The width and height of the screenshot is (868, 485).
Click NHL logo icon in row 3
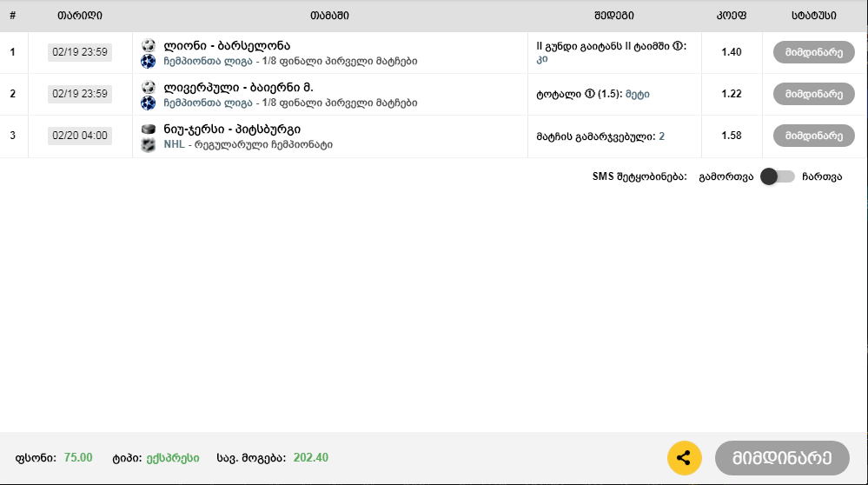pos(149,145)
